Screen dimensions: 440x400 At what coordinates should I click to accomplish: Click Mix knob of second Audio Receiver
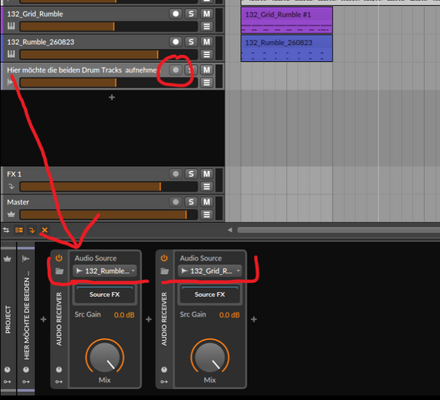[210, 358]
